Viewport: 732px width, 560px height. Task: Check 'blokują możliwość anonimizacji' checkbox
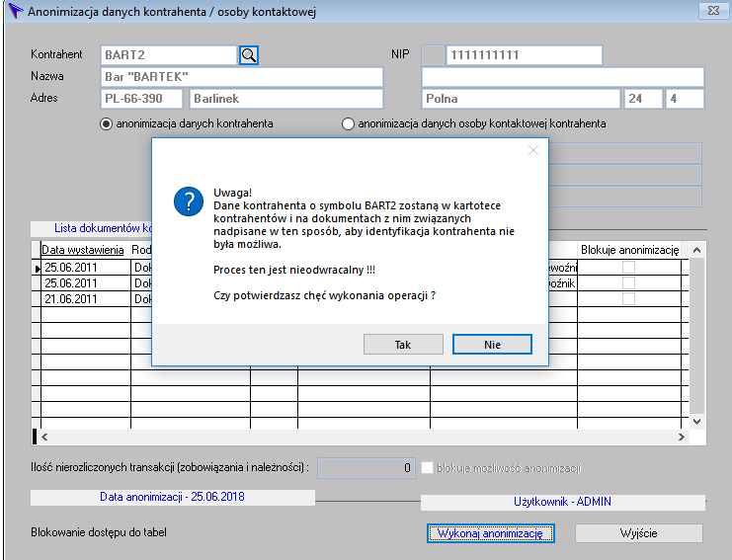tap(429, 467)
